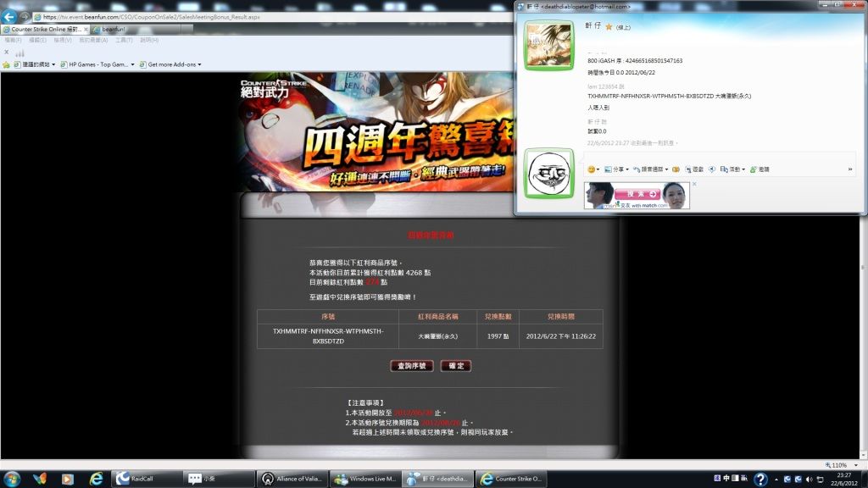Screen dimensions: 868x488
Task: Open the pinned Internet Explorer taskbar icon
Action: [97, 479]
